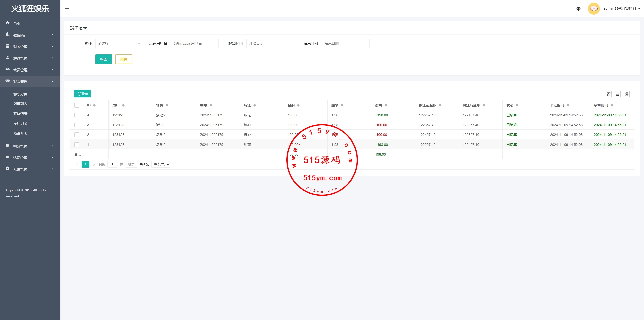This screenshot has height=320, width=644.
Task: Open the 彩种 请选择 dropdown
Action: point(119,43)
